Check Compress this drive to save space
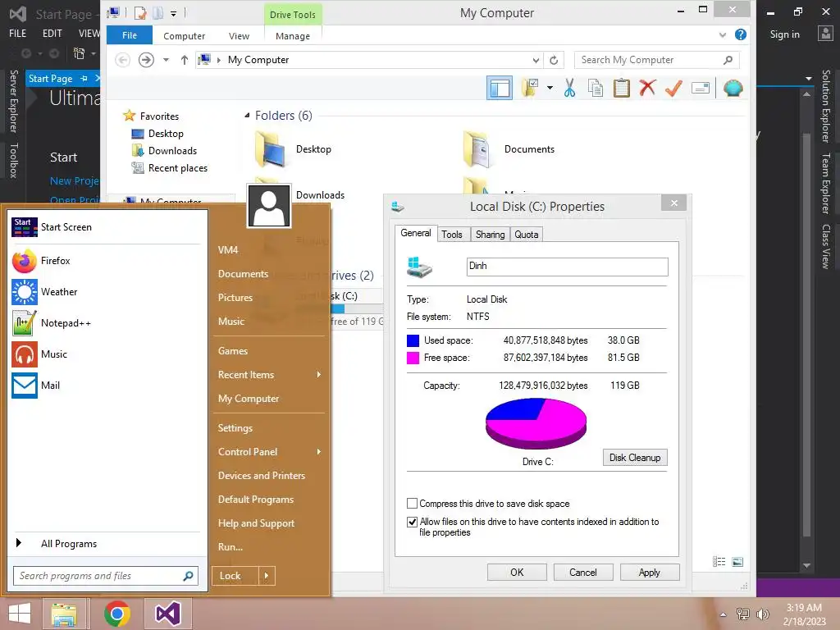The image size is (840, 630). tap(412, 504)
